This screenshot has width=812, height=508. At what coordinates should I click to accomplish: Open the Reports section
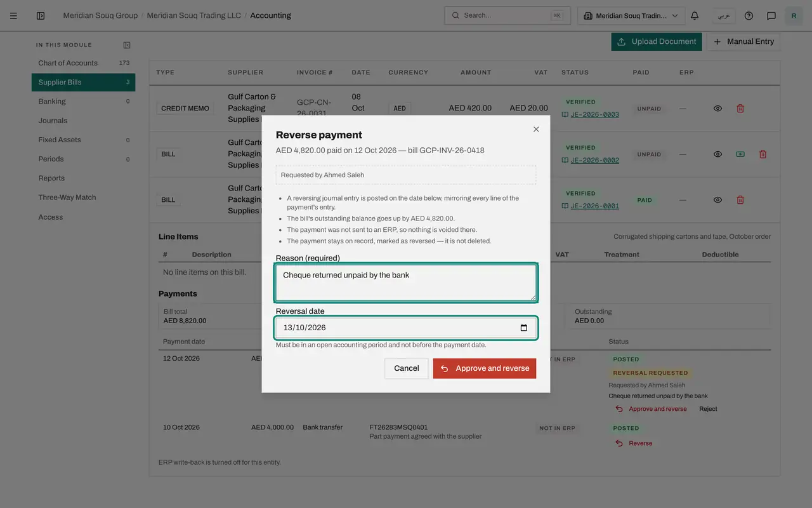pos(83,178)
